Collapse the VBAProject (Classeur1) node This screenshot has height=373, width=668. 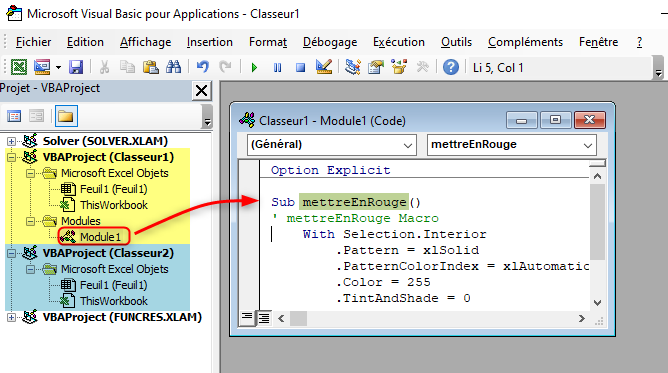[x=12, y=158]
